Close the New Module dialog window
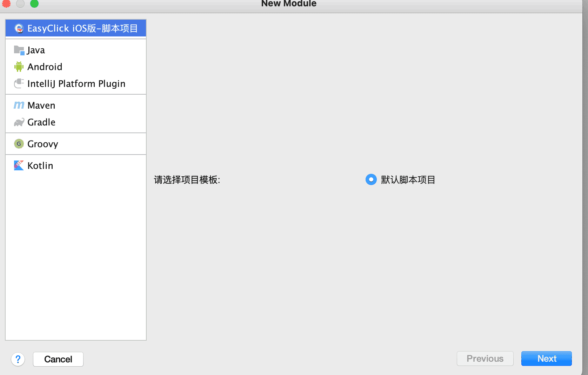588x375 pixels. pos(6,4)
